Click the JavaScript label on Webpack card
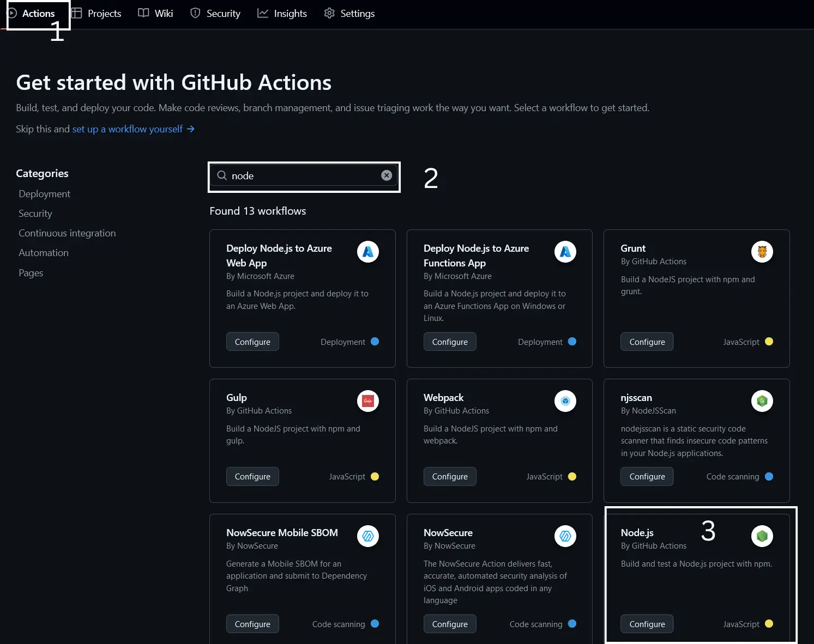 click(x=544, y=476)
